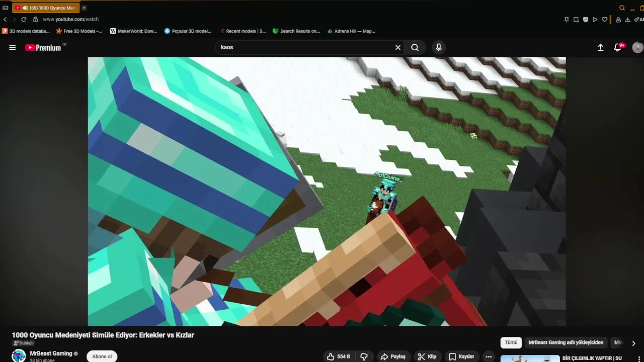Viewport: 644px width, 362px height.
Task: Reload the page
Action: (x=24, y=19)
